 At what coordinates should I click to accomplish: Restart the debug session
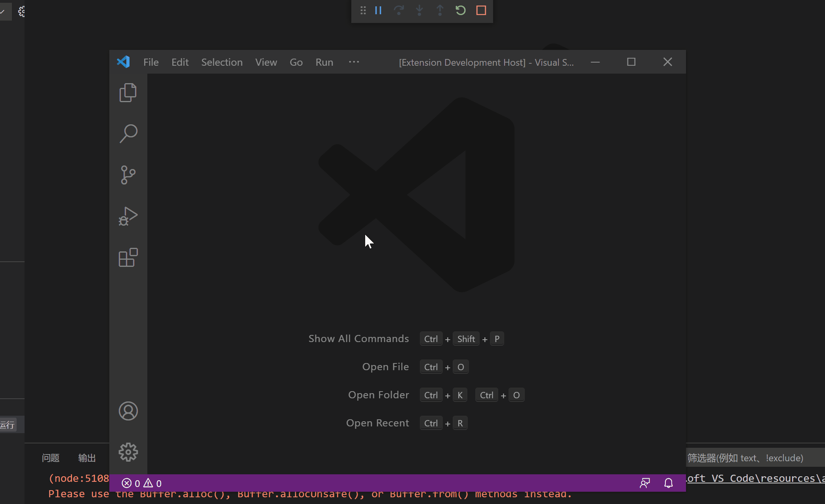coord(461,10)
